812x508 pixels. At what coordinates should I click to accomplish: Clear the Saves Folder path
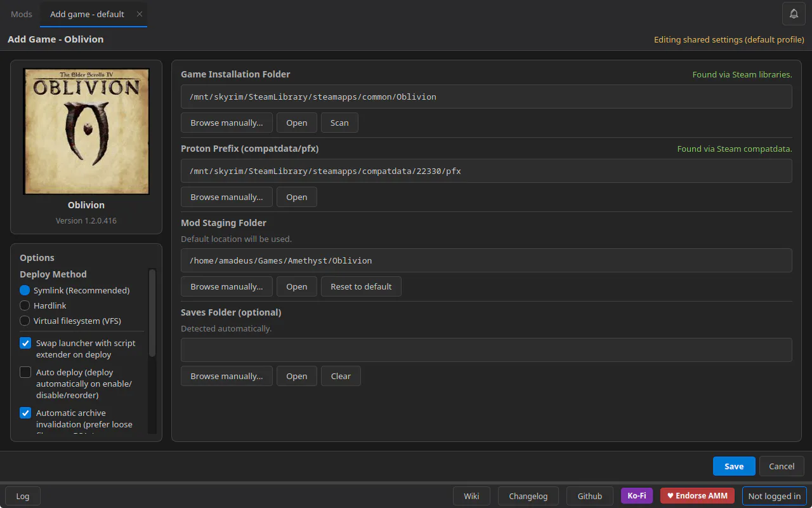[341, 376]
